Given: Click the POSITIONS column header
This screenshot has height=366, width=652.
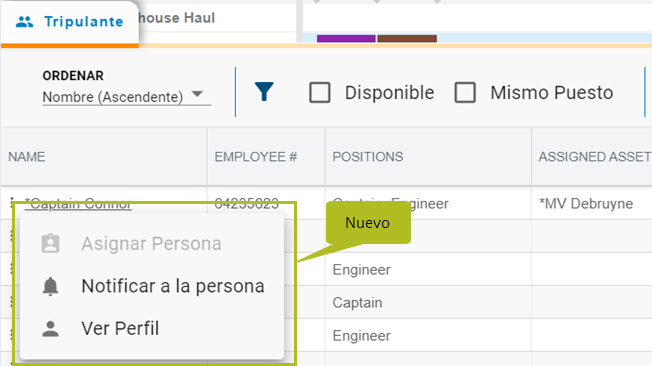Looking at the screenshot, I should point(368,157).
